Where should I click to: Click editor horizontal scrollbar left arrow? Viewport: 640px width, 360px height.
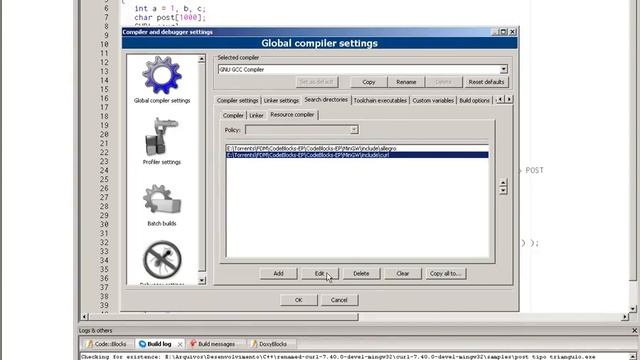click(x=84, y=317)
